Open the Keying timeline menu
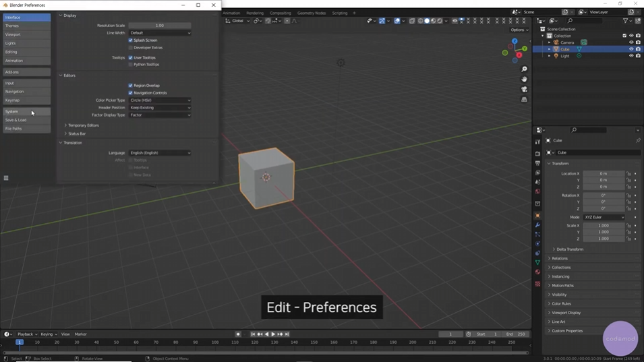The width and height of the screenshot is (644, 362). coord(49,334)
